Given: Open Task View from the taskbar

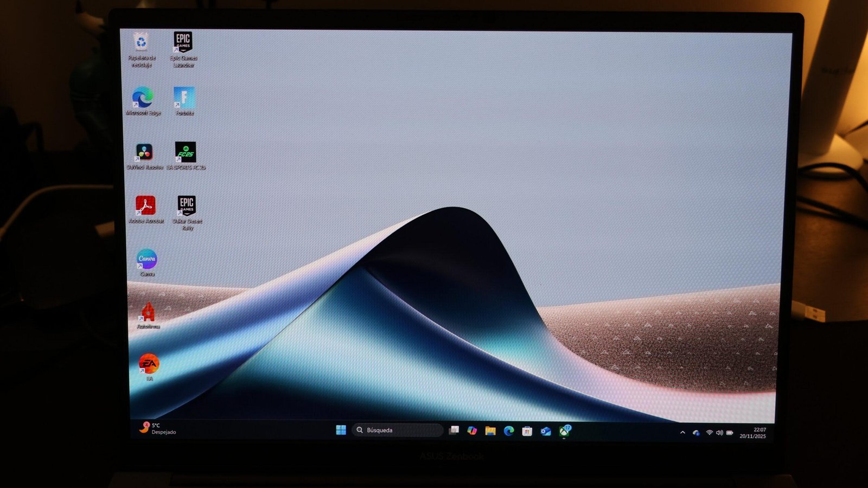Looking at the screenshot, I should 454,430.
